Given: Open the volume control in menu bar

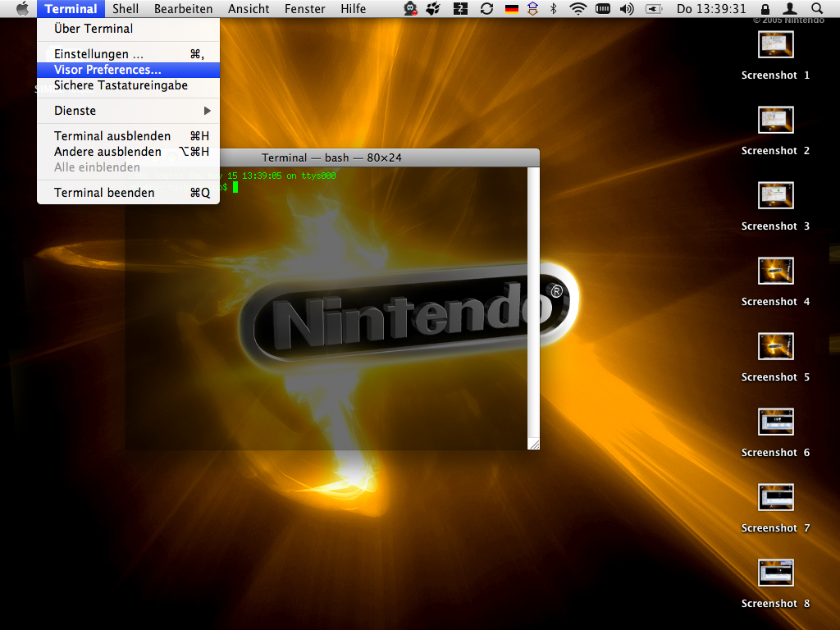Looking at the screenshot, I should (626, 8).
